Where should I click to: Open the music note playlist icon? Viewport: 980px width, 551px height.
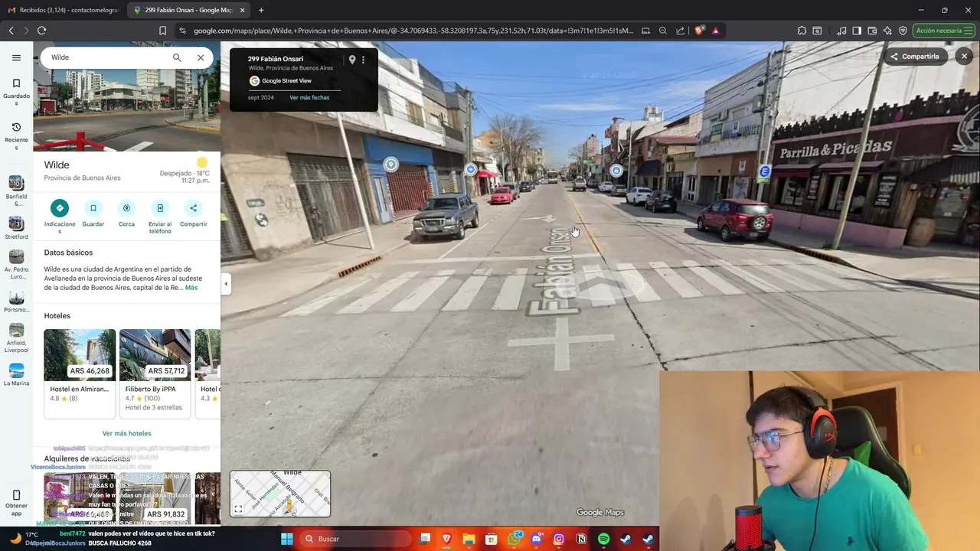(x=841, y=31)
